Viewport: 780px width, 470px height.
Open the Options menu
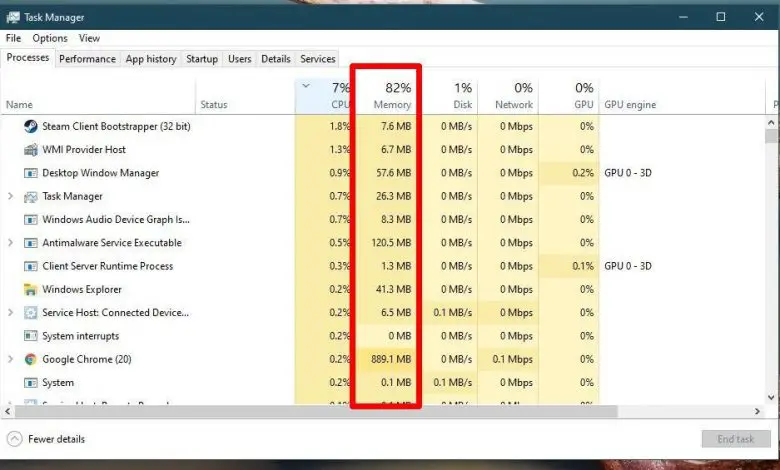50,38
